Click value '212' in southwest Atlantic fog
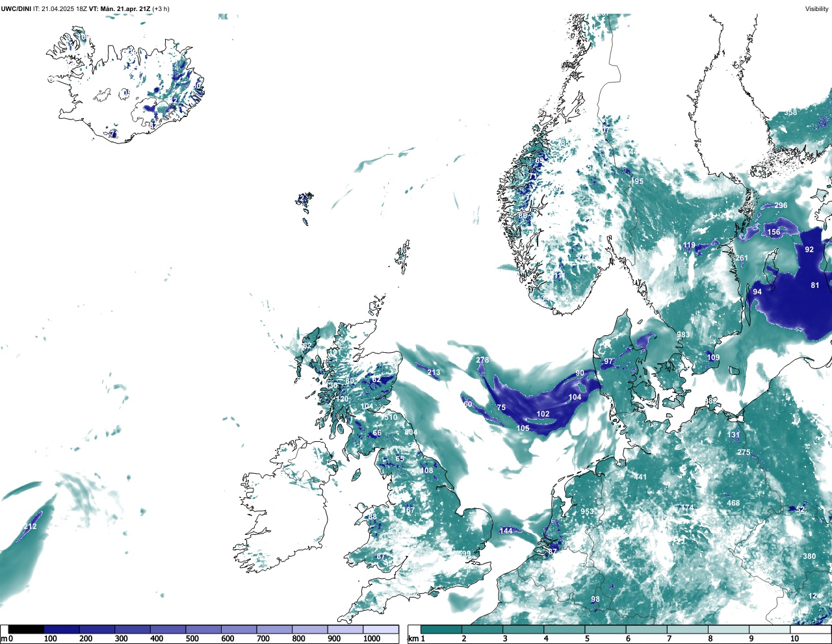 31,526
